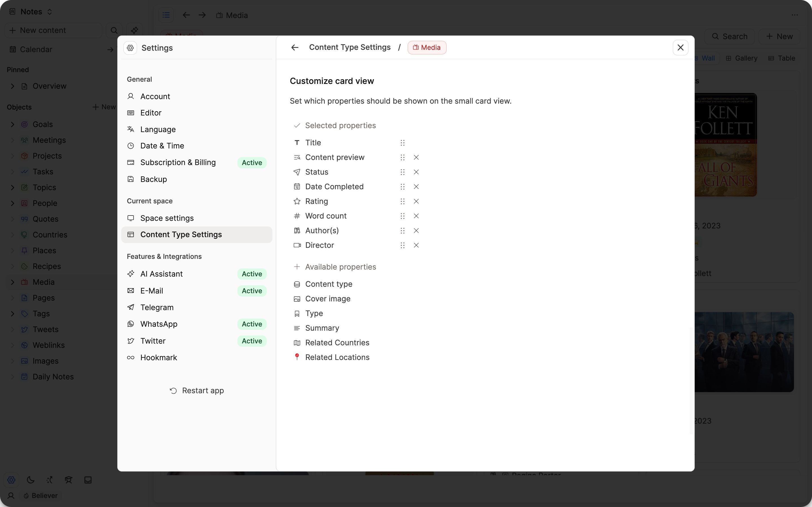The image size is (812, 507).
Task: Remove Word count using its X icon
Action: coord(416,216)
